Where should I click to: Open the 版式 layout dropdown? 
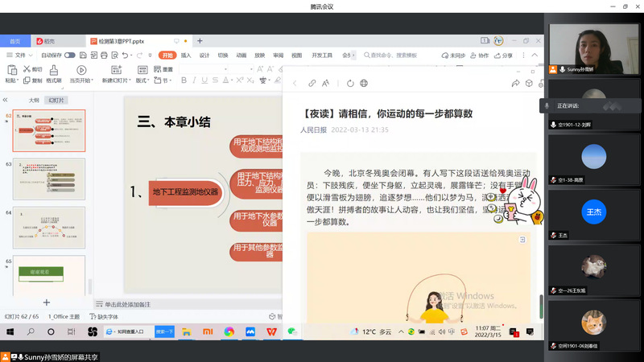coord(142,80)
